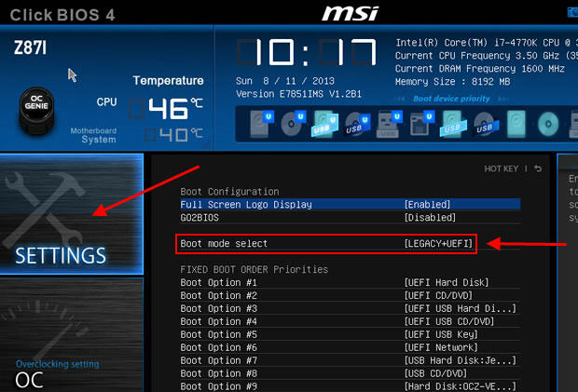Change Boot Option #3 UEFI USB Hard Disk
Viewport: 578px width, 392px height.
[x=351, y=308]
